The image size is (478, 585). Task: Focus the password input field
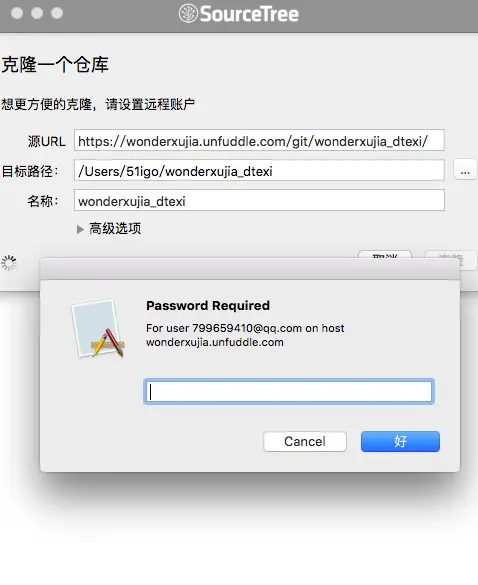point(289,391)
